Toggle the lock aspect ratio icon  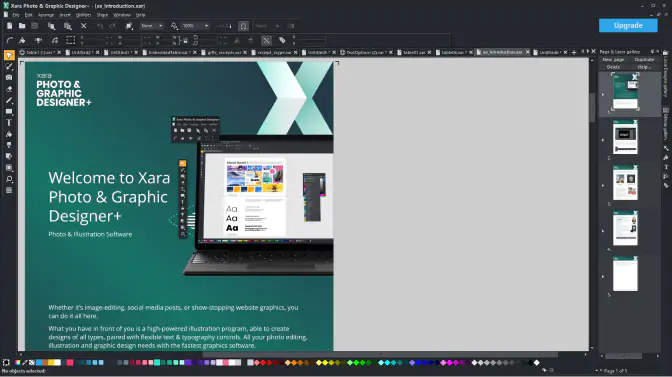tap(185, 41)
